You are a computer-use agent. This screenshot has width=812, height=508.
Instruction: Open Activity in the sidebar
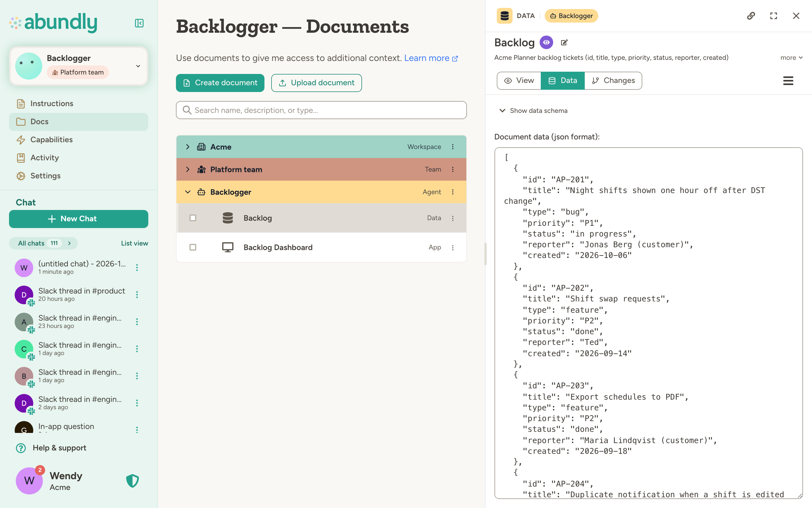78,158
